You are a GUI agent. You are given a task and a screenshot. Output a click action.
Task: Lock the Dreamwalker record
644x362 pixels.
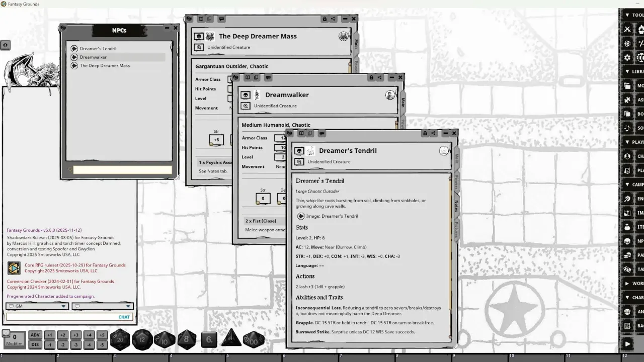371,77
